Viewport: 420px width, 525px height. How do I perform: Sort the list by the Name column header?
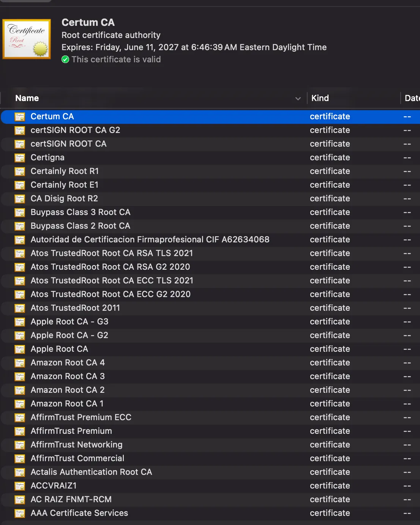click(x=27, y=98)
